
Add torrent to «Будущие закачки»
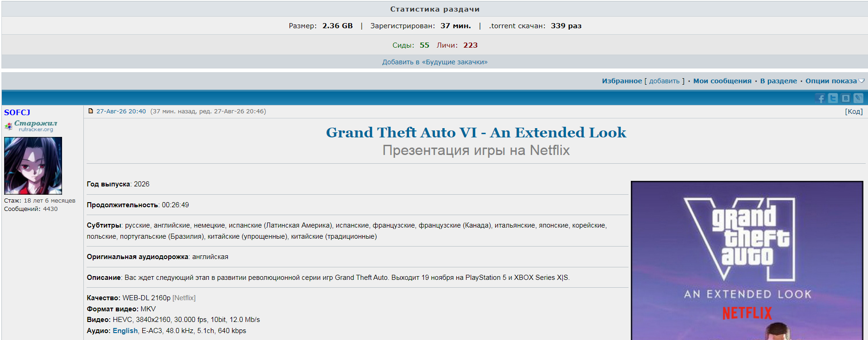point(434,62)
